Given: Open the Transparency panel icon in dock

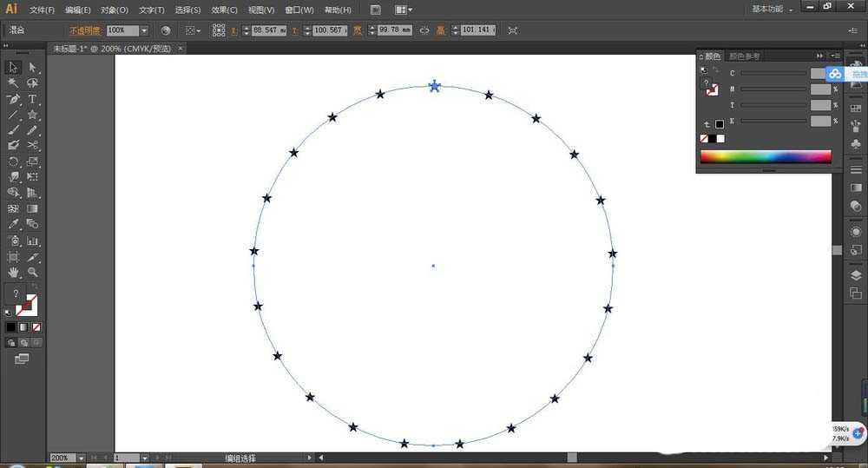Looking at the screenshot, I should pos(856,206).
